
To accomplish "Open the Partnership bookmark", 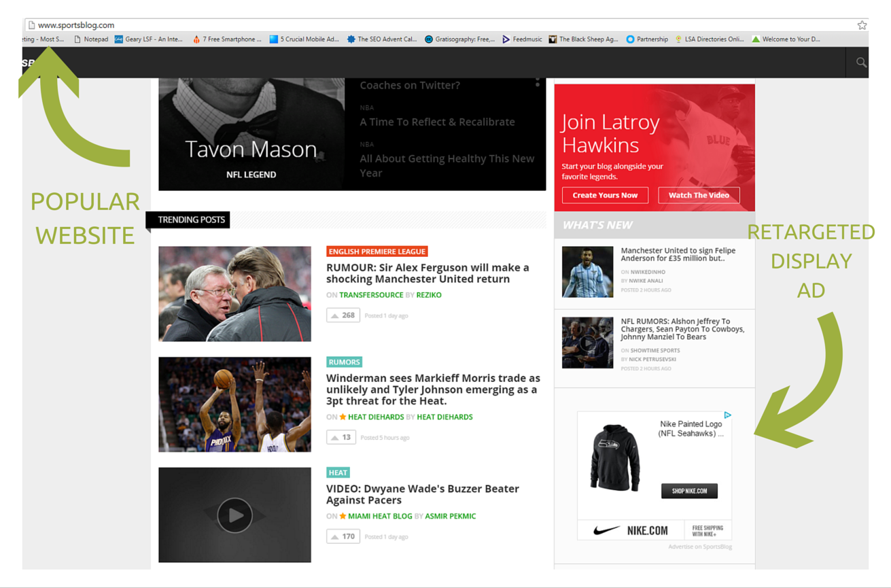I will pyautogui.click(x=647, y=39).
